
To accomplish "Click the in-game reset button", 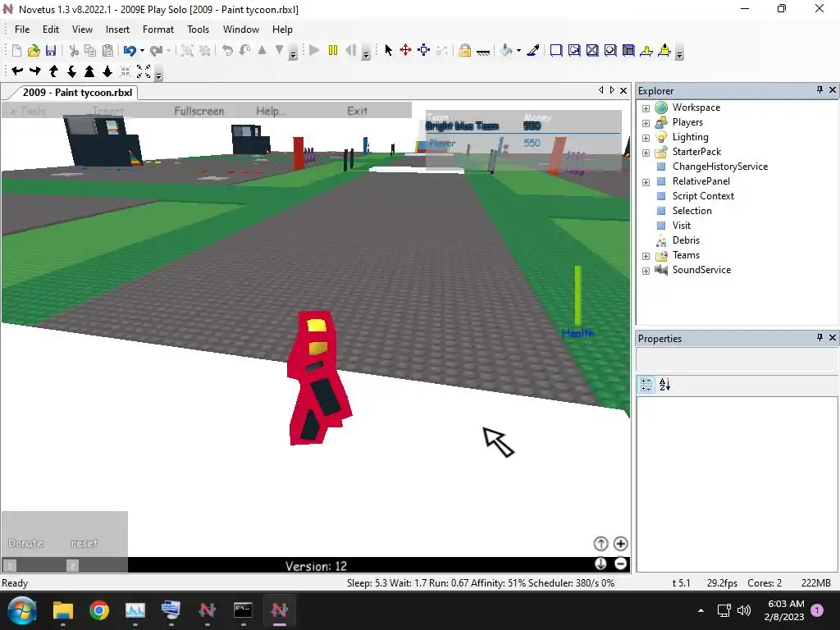I will [x=84, y=543].
